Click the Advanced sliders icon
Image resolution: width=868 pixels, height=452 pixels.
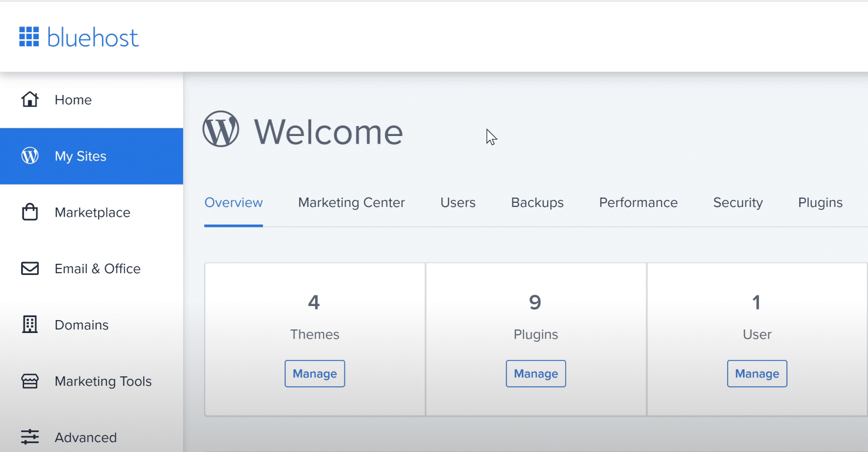point(29,437)
